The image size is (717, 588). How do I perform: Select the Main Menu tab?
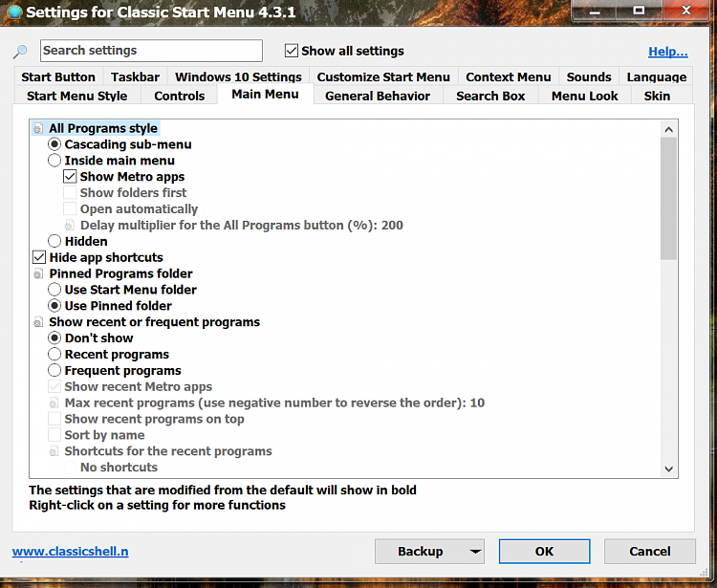[265, 95]
